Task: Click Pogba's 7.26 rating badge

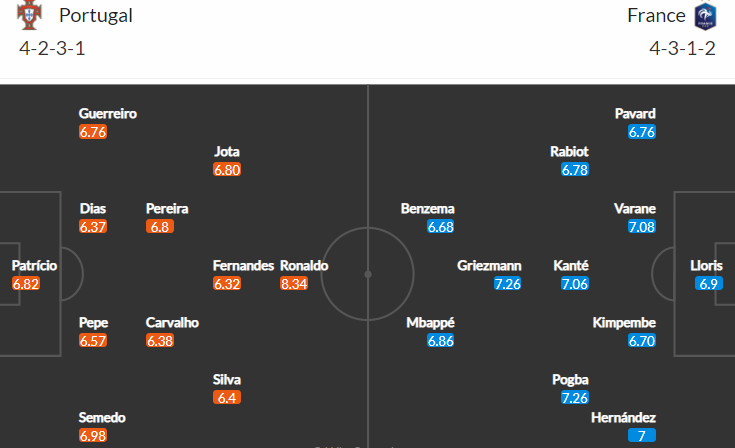Action: (x=575, y=397)
